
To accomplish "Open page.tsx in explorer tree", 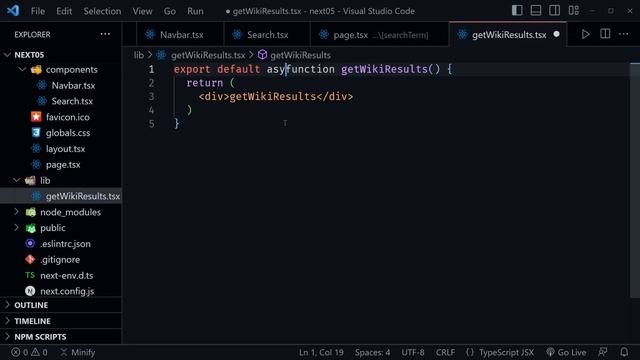I will click(63, 164).
